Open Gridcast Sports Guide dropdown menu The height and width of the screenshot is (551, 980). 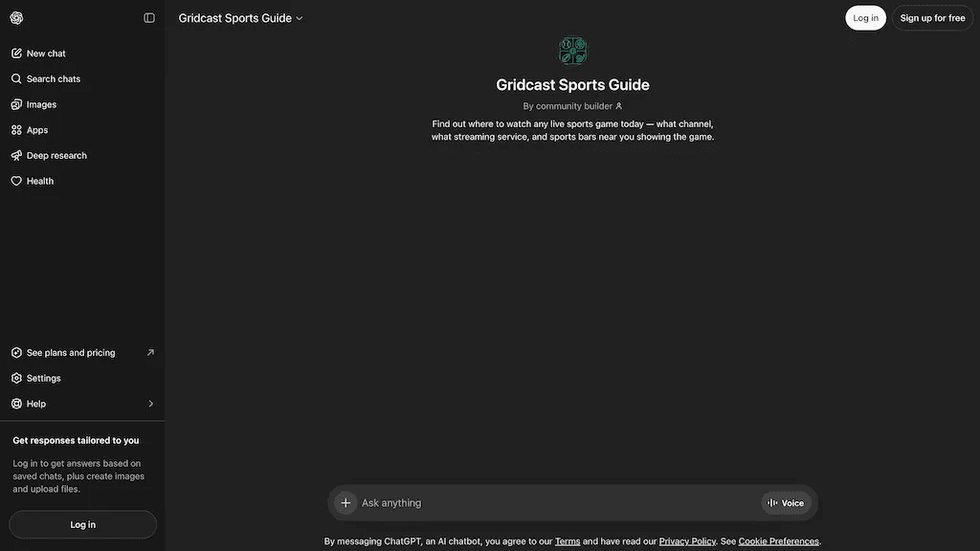point(240,18)
